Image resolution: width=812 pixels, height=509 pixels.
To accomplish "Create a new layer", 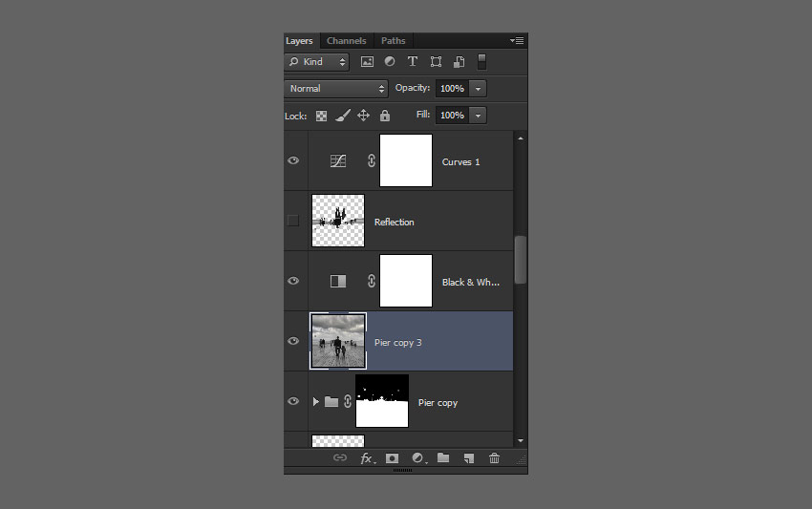I will tap(469, 458).
